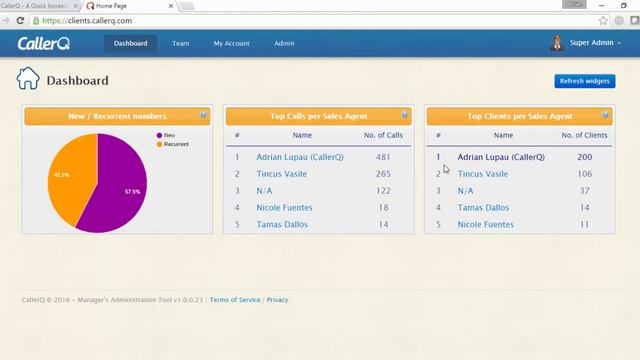Viewport: 640px width, 360px height.
Task: Open a new browser tab
Action: (x=187, y=6)
